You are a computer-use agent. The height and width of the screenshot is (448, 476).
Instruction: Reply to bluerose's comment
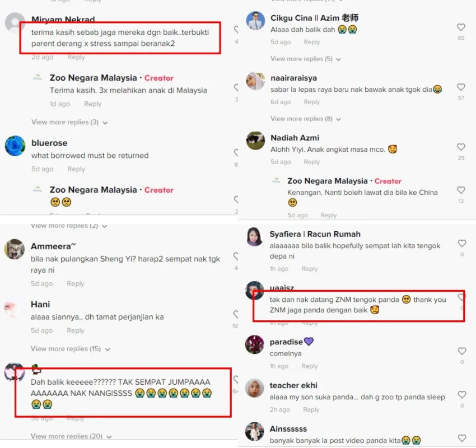pyautogui.click(x=76, y=169)
